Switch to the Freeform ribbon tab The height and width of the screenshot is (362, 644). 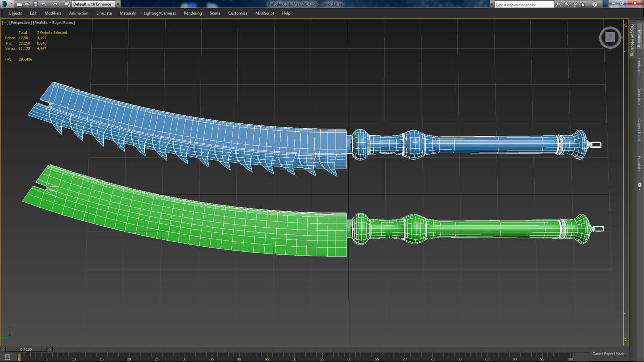tap(640, 65)
